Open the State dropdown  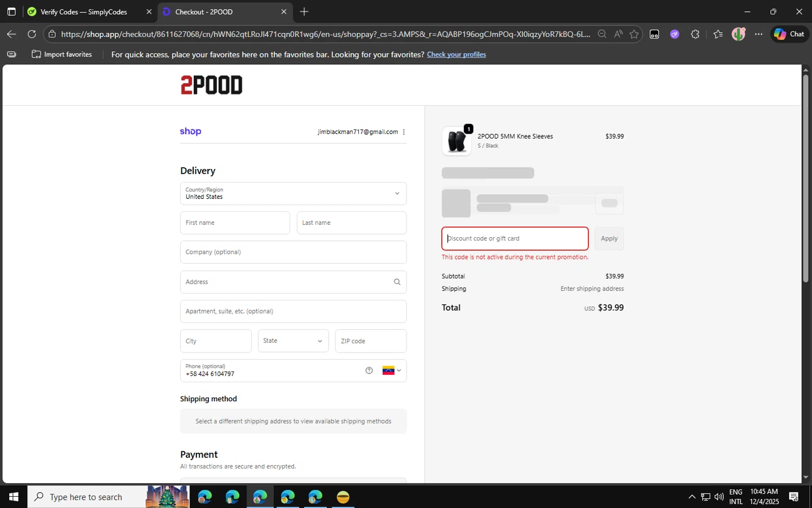coord(293,341)
